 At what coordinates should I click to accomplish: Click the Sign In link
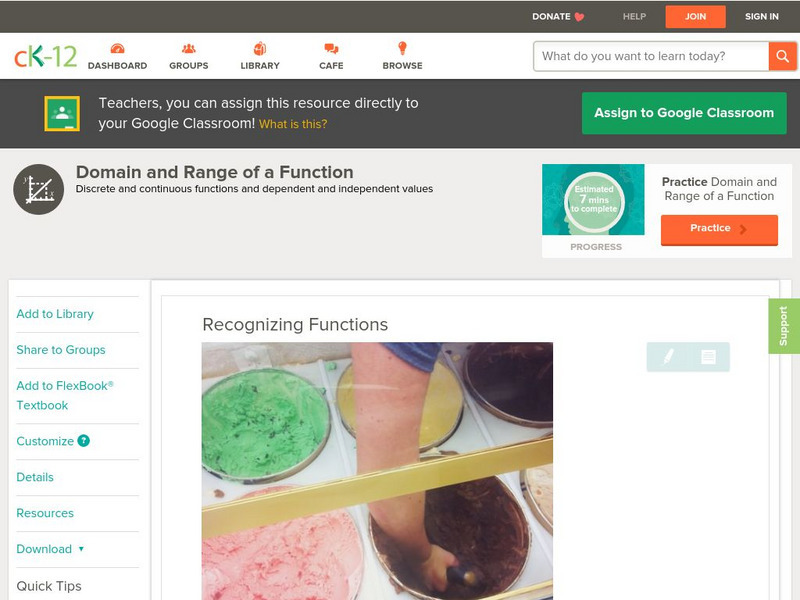coord(762,16)
